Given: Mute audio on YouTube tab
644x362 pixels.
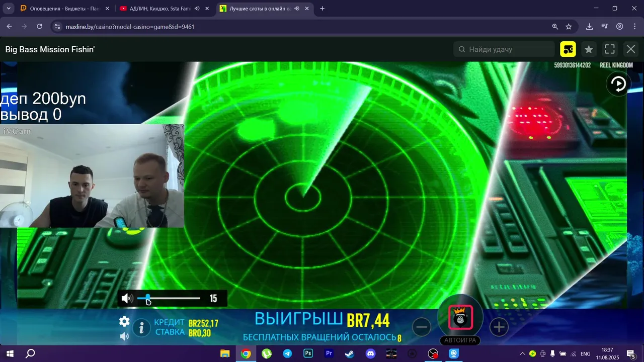Looking at the screenshot, I should click(x=197, y=9).
